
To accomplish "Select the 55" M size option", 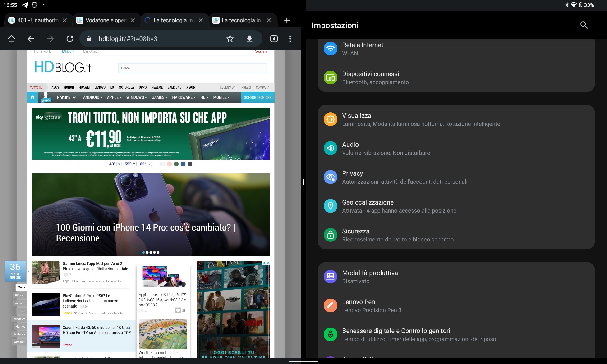I will (x=130, y=164).
